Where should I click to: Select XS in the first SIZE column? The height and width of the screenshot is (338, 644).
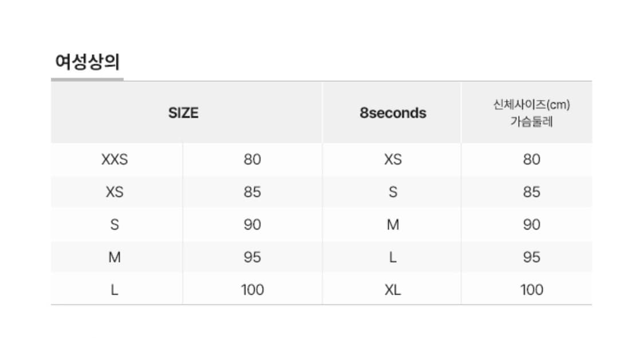point(114,192)
